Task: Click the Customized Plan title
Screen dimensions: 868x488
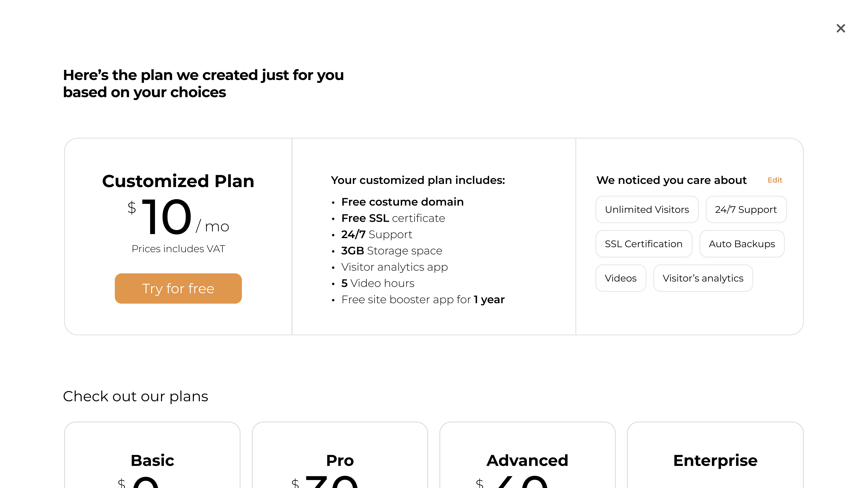Action: point(178,181)
